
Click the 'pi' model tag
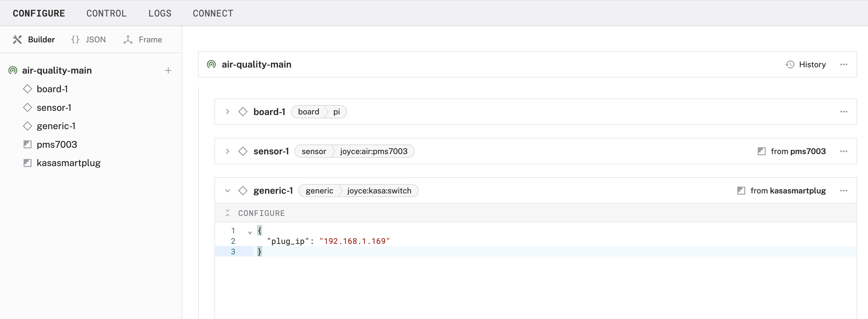[x=336, y=112]
